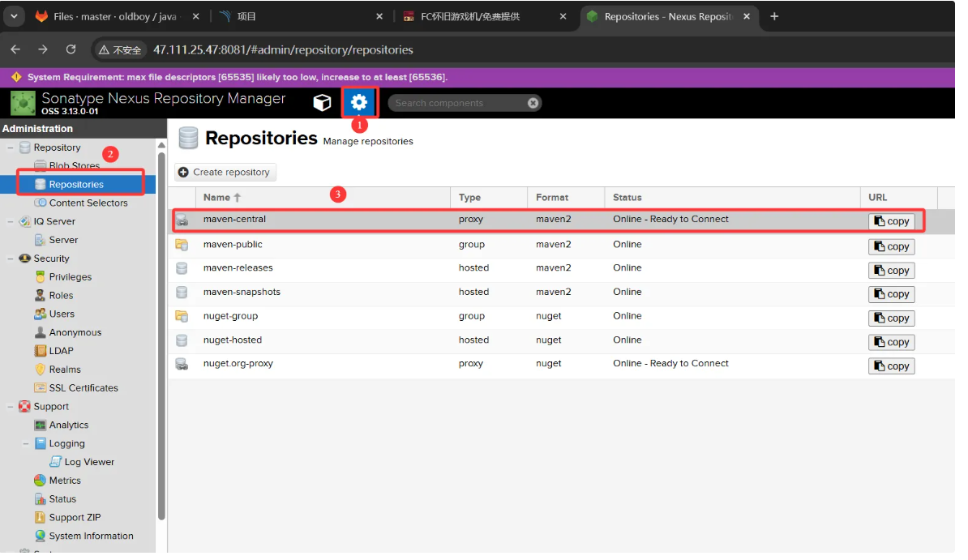Copy URL of maven-snapshots repository
The width and height of the screenshot is (968, 560).
tap(892, 294)
